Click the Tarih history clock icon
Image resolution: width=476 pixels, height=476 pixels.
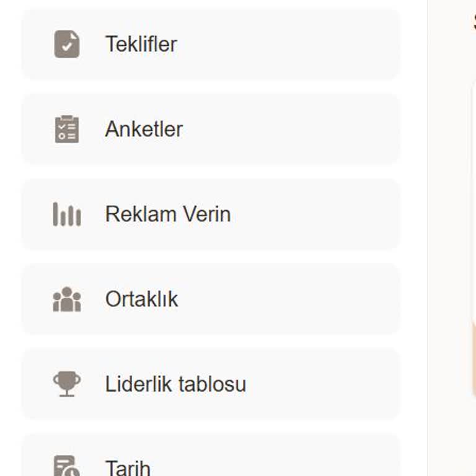point(67,466)
